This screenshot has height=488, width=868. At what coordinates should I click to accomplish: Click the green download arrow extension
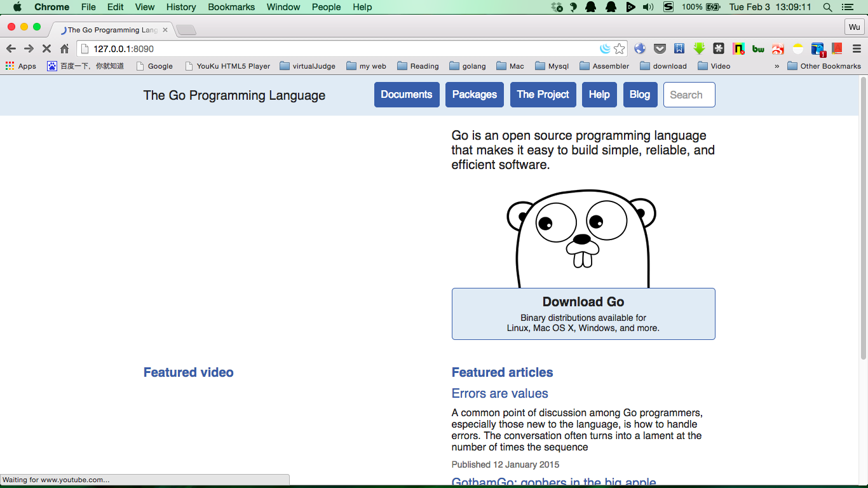click(x=699, y=49)
